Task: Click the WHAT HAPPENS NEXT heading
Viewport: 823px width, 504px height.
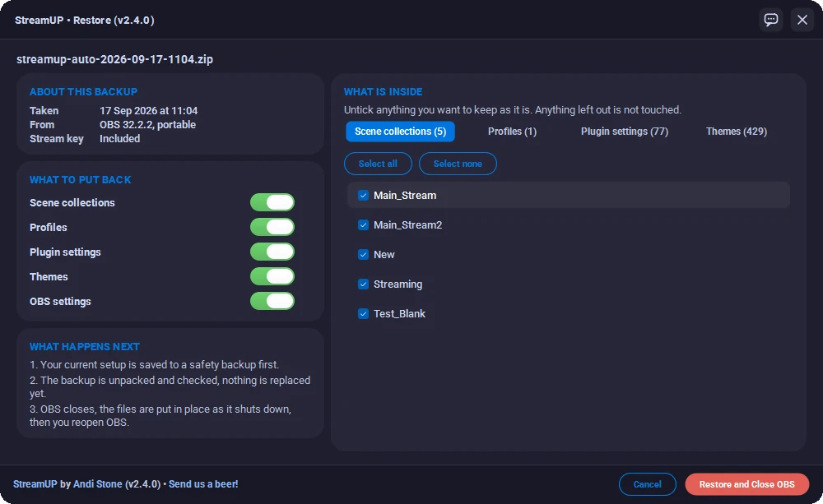Action: tap(85, 347)
